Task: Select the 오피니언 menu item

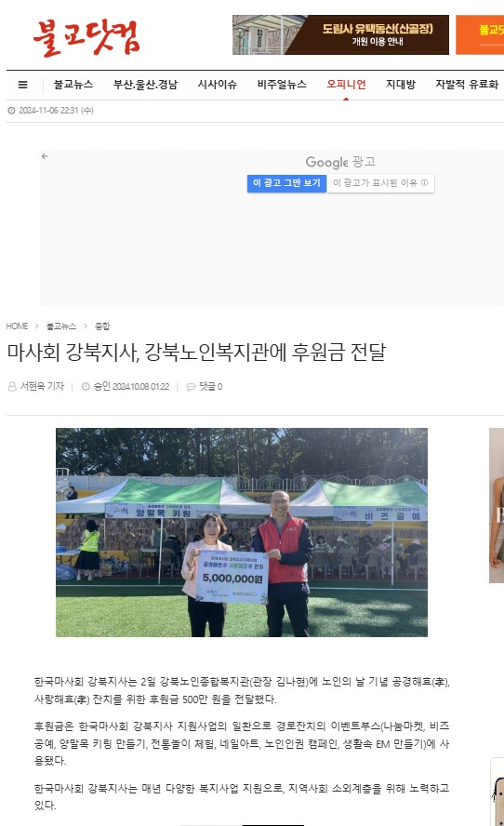Action: tap(346, 85)
